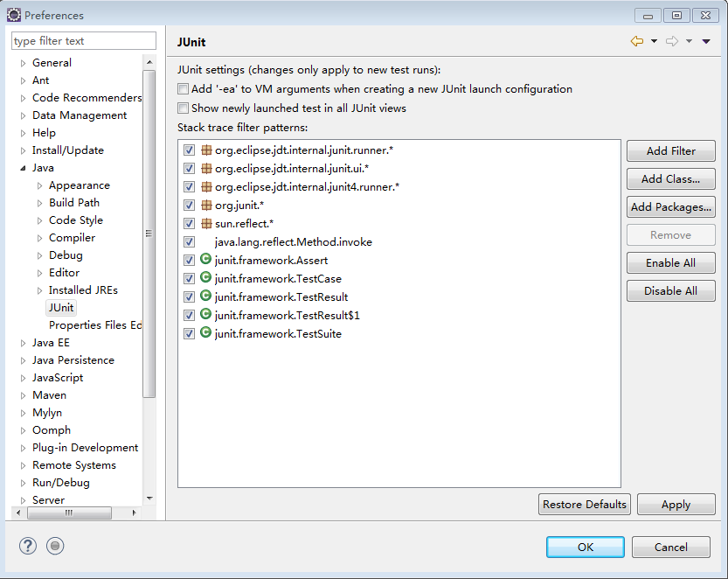The image size is (728, 579).
Task: Click the back navigation arrow icon
Action: coord(637,41)
